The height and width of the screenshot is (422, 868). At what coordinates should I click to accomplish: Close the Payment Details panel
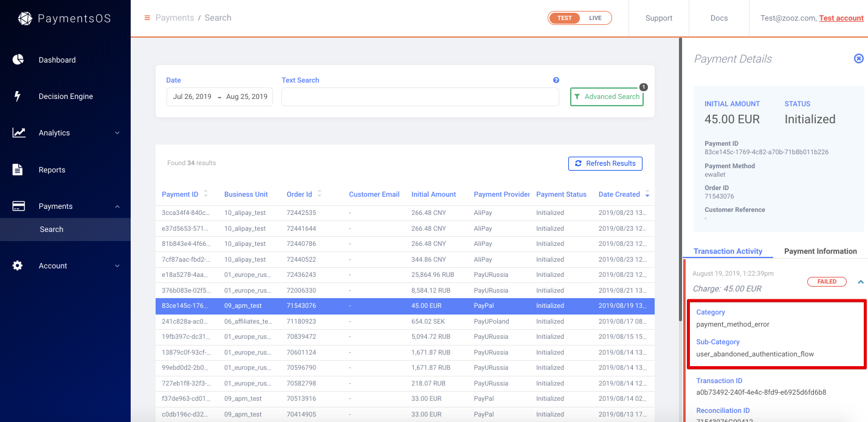coord(858,58)
